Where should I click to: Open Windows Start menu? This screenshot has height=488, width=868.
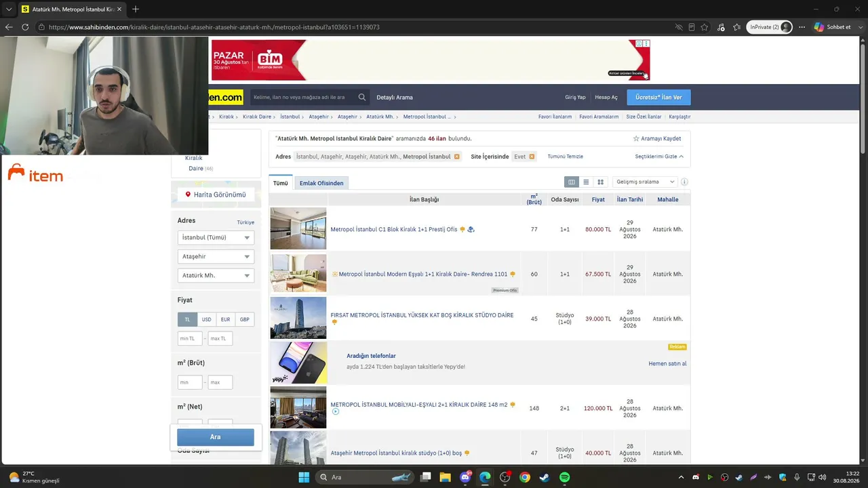304,477
